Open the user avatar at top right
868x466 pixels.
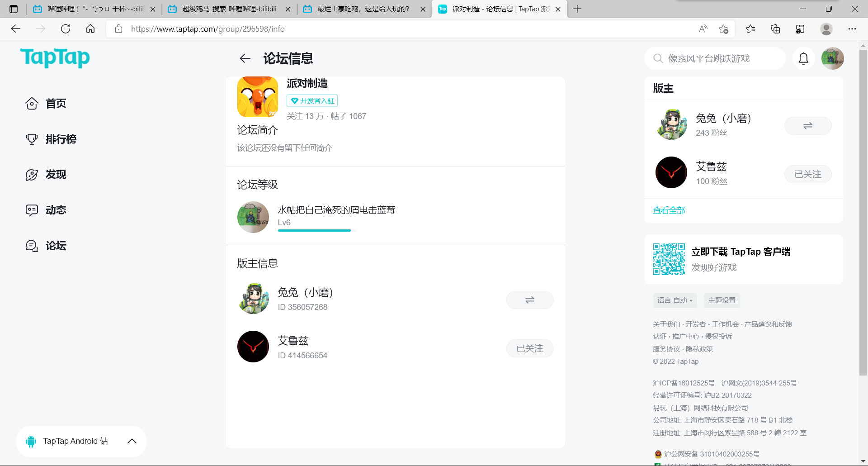point(832,58)
